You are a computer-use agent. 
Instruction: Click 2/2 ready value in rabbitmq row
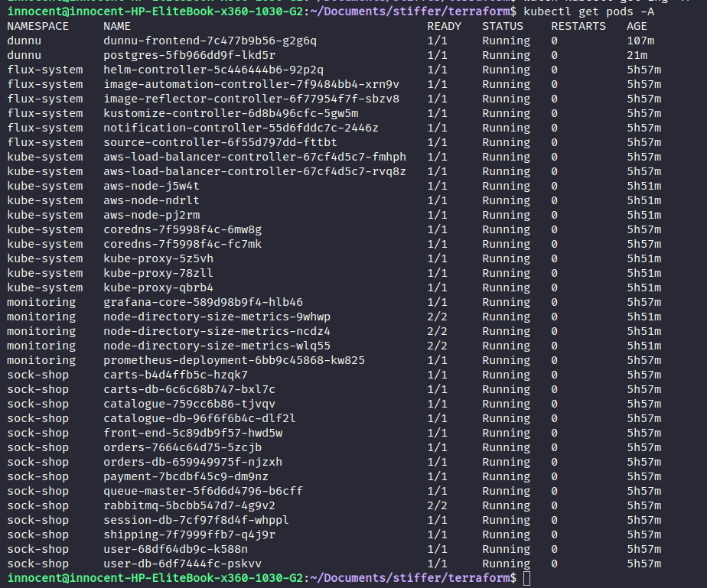click(438, 505)
